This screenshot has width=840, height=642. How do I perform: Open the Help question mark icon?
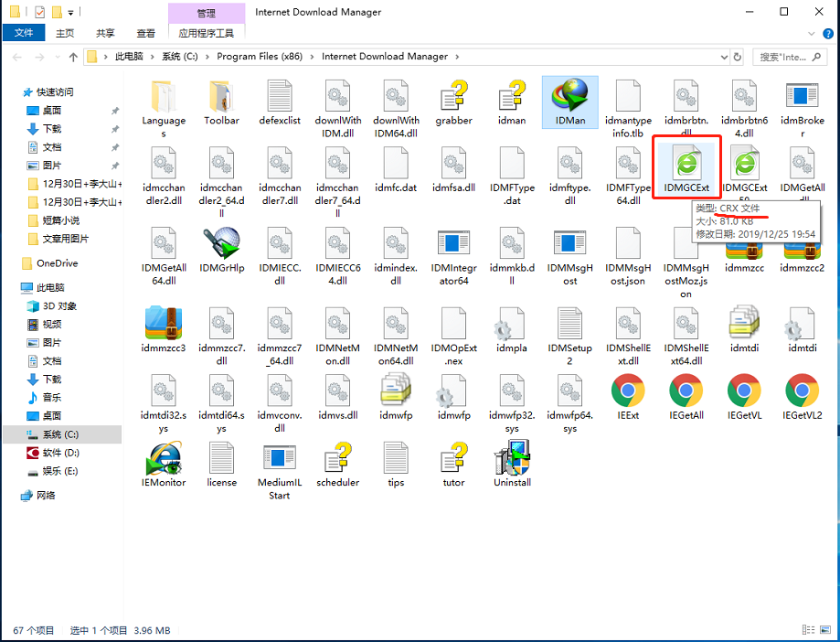click(828, 33)
